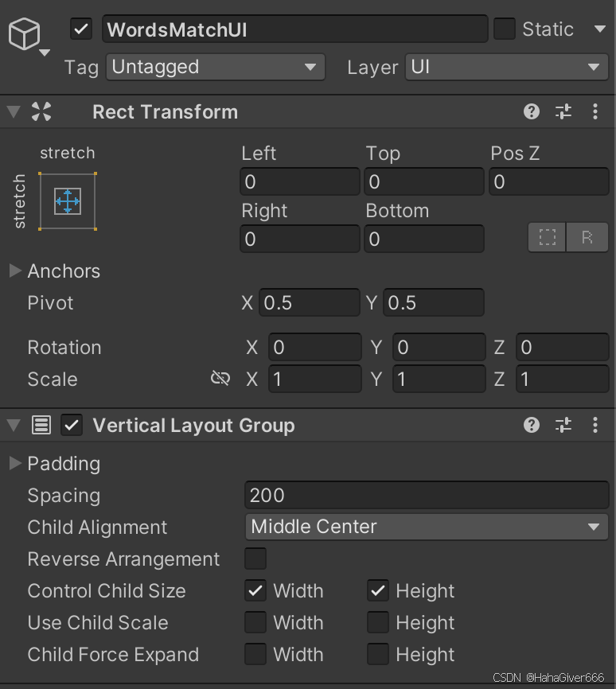The width and height of the screenshot is (616, 689).
Task: Toggle constrained proportions link on Scale
Action: [220, 379]
